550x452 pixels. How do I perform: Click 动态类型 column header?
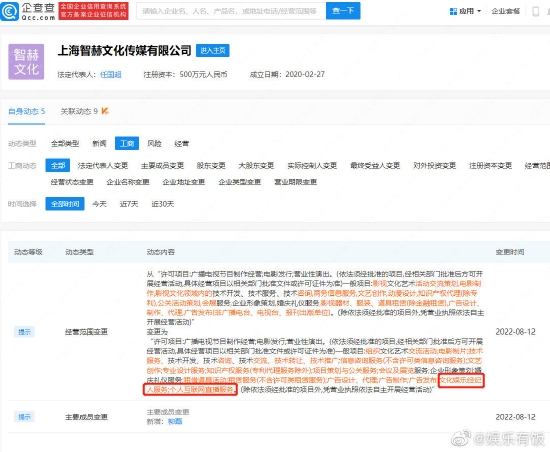coord(80,252)
